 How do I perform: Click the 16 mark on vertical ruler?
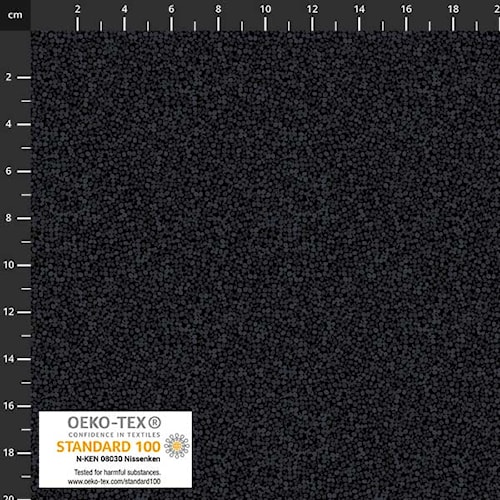click(x=9, y=406)
